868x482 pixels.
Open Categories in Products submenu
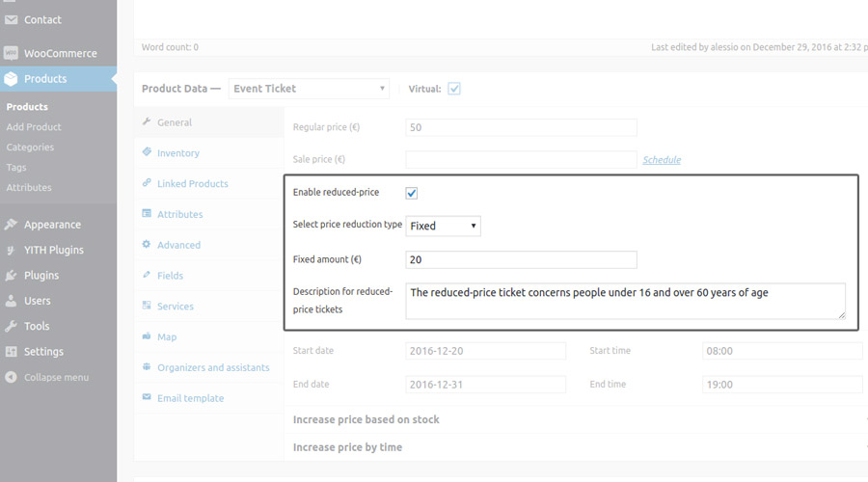pos(30,147)
